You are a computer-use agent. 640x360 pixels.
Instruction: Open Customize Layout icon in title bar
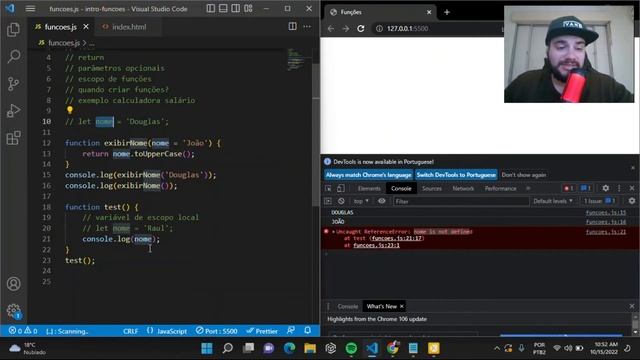248,9
